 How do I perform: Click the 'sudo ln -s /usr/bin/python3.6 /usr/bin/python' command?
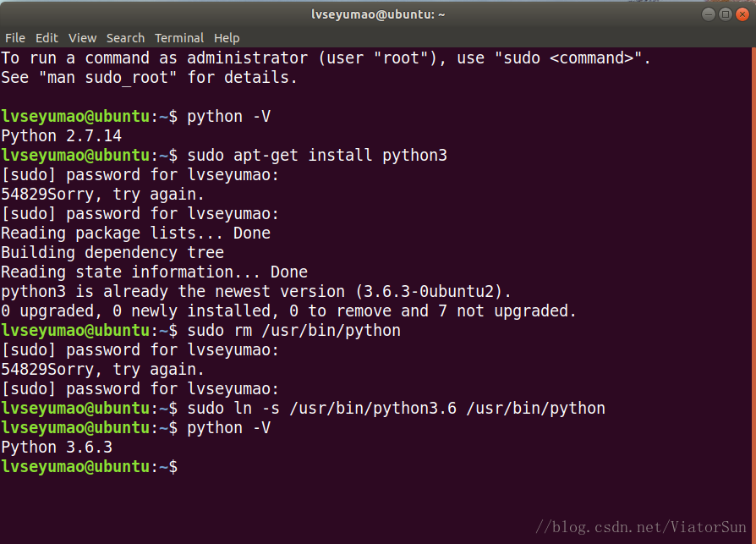(397, 409)
